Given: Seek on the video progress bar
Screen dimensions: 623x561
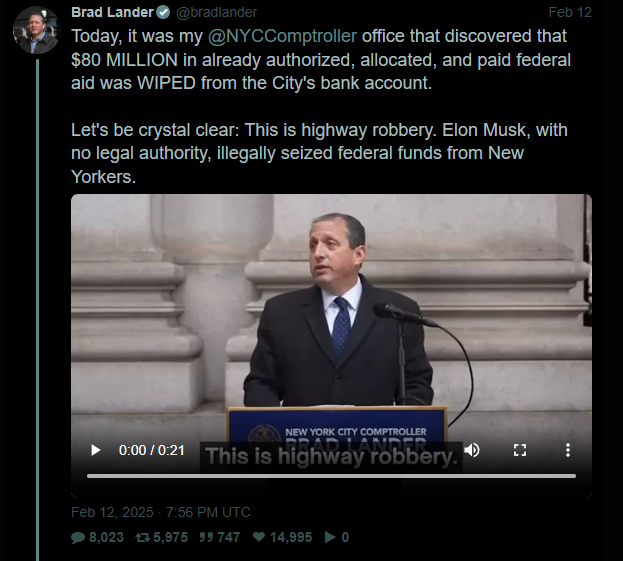Looking at the screenshot, I should pos(331,476).
